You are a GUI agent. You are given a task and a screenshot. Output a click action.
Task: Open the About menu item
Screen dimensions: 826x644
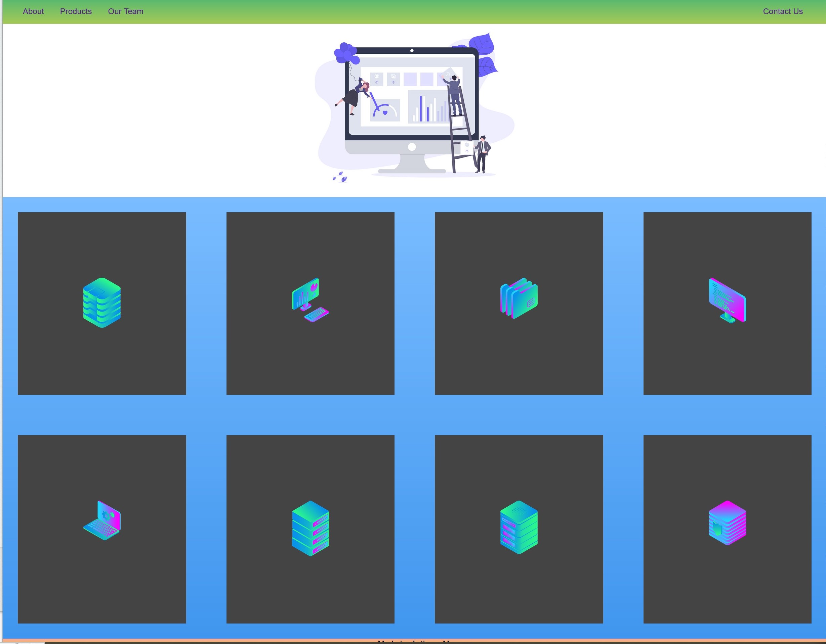pyautogui.click(x=32, y=11)
